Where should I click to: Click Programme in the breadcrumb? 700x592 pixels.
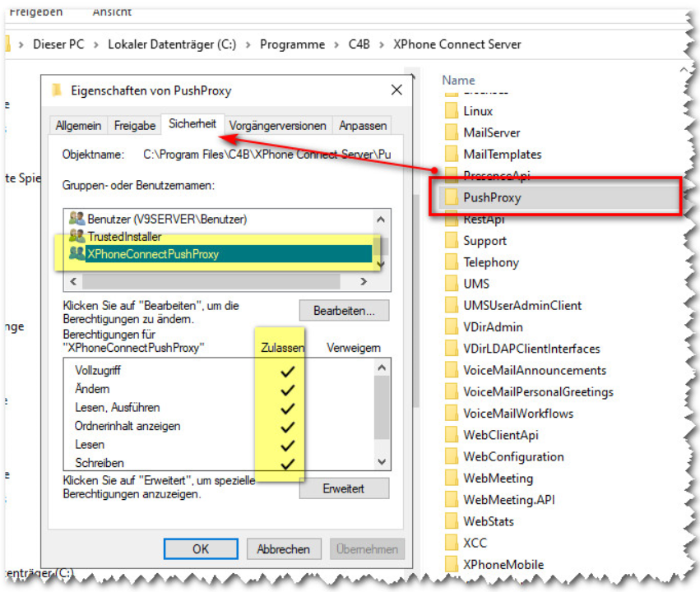tap(292, 44)
